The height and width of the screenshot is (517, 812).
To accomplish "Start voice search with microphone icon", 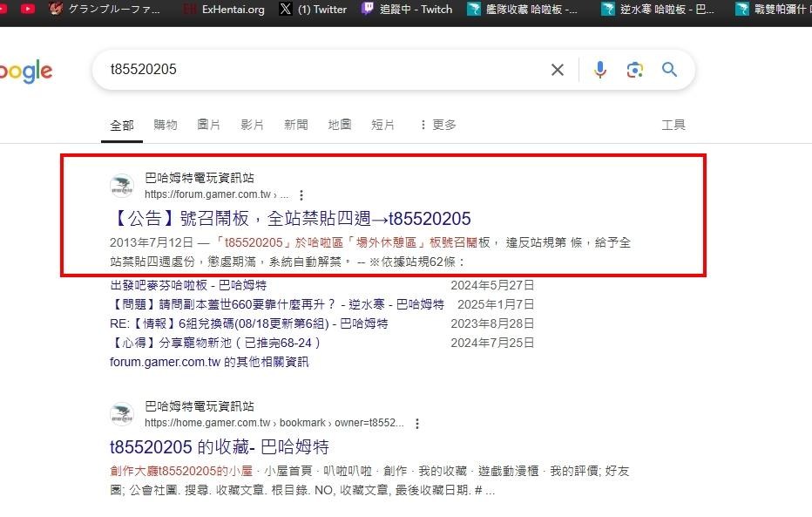I will pos(599,70).
